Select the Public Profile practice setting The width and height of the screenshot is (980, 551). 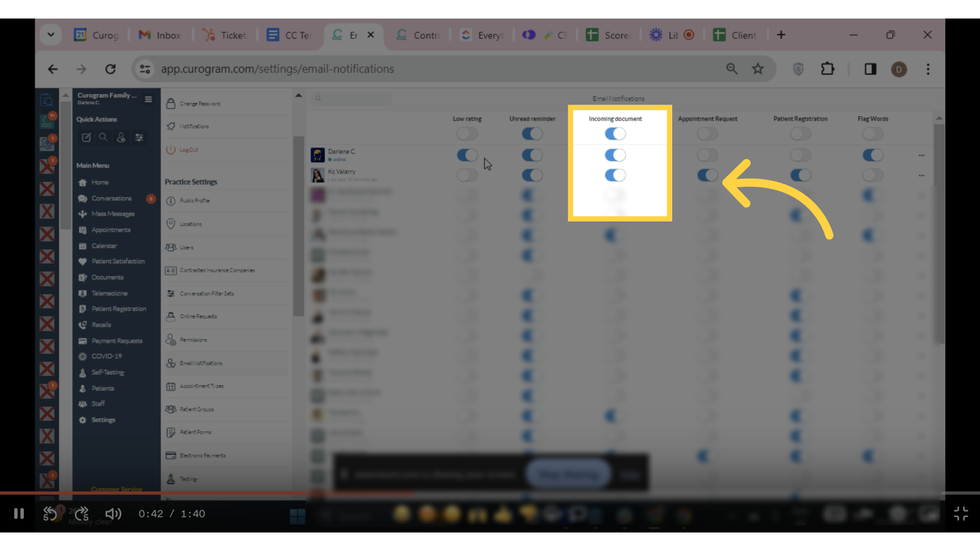pyautogui.click(x=194, y=201)
